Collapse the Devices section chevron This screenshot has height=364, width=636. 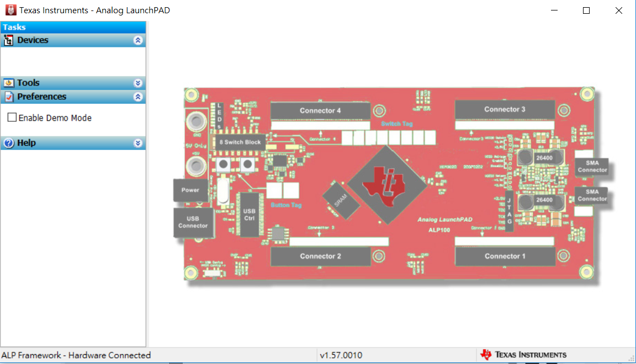pyautogui.click(x=138, y=40)
